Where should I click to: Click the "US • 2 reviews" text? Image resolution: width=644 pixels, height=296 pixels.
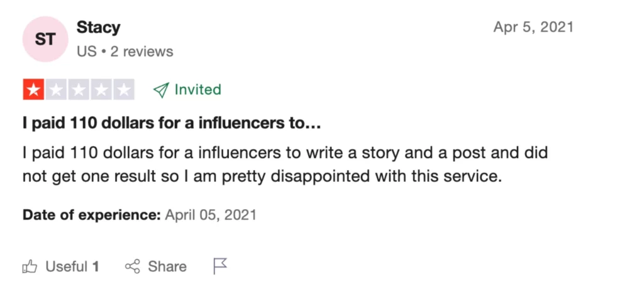(125, 51)
